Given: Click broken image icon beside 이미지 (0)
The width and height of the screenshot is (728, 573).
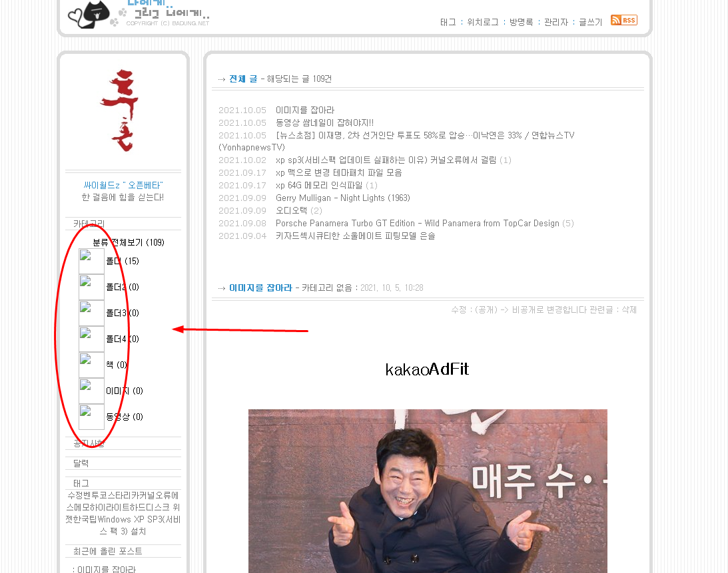Looking at the screenshot, I should click(x=91, y=391).
